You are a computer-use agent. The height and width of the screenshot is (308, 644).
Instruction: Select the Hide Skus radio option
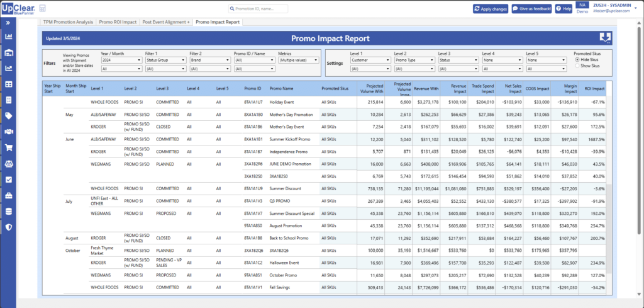[x=578, y=60]
